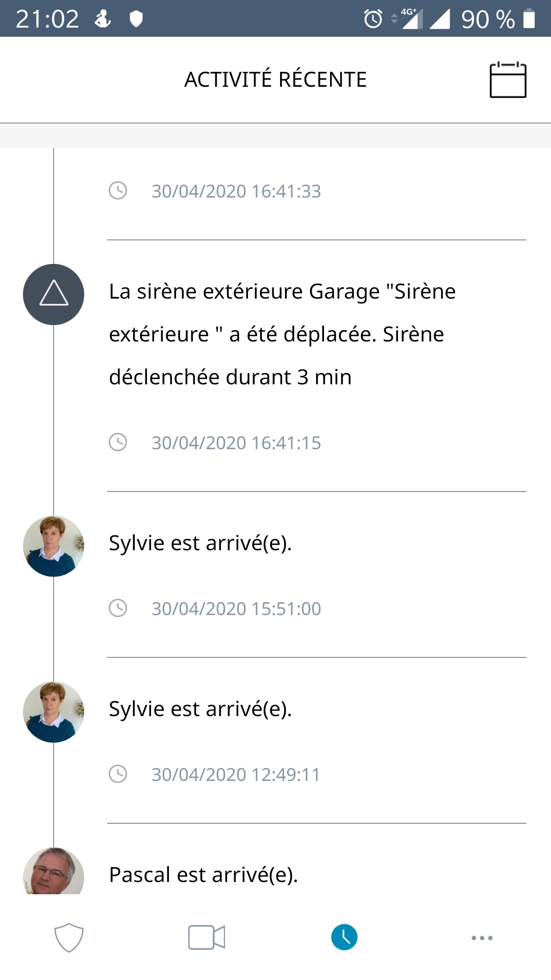
Task: Select the 12:49:11 'Sylvie est arrivé(e)' entry
Action: (201, 709)
